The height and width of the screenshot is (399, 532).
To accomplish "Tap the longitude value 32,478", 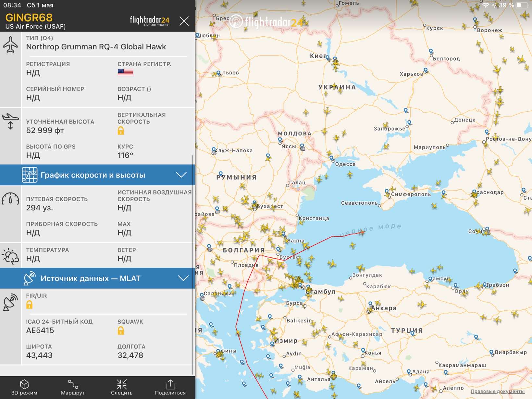I will [x=130, y=355].
